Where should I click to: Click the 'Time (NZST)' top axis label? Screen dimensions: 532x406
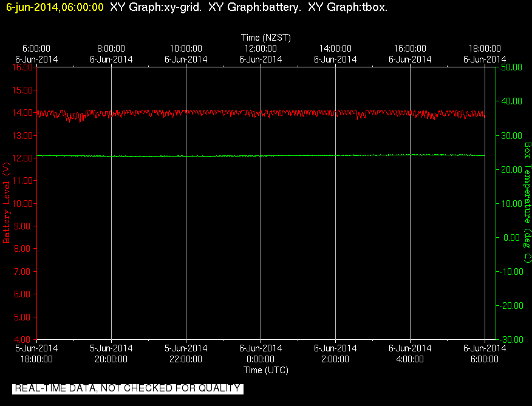(266, 37)
